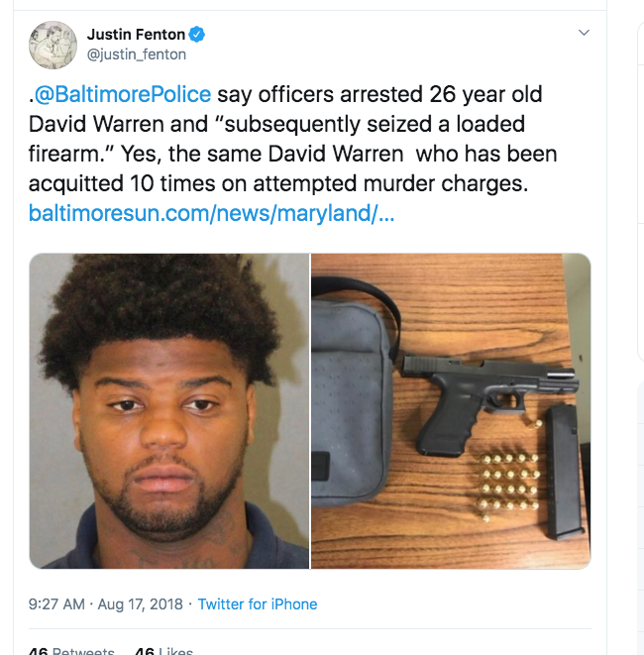Image resolution: width=644 pixels, height=655 pixels.
Task: Open the Twitter for iPhone link
Action: (x=258, y=604)
